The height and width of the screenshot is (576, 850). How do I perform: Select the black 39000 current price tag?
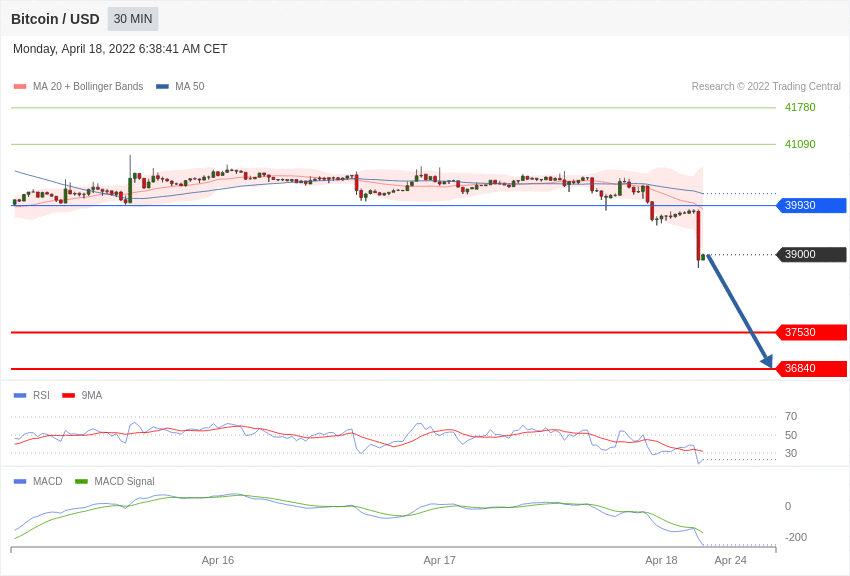pyautogui.click(x=811, y=255)
